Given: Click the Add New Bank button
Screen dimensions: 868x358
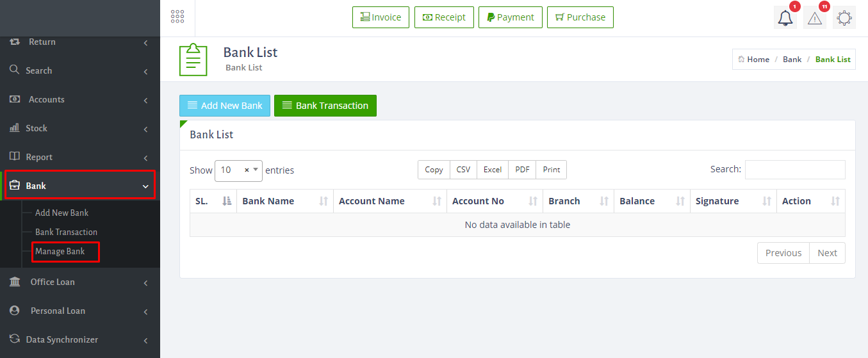Looking at the screenshot, I should point(225,106).
